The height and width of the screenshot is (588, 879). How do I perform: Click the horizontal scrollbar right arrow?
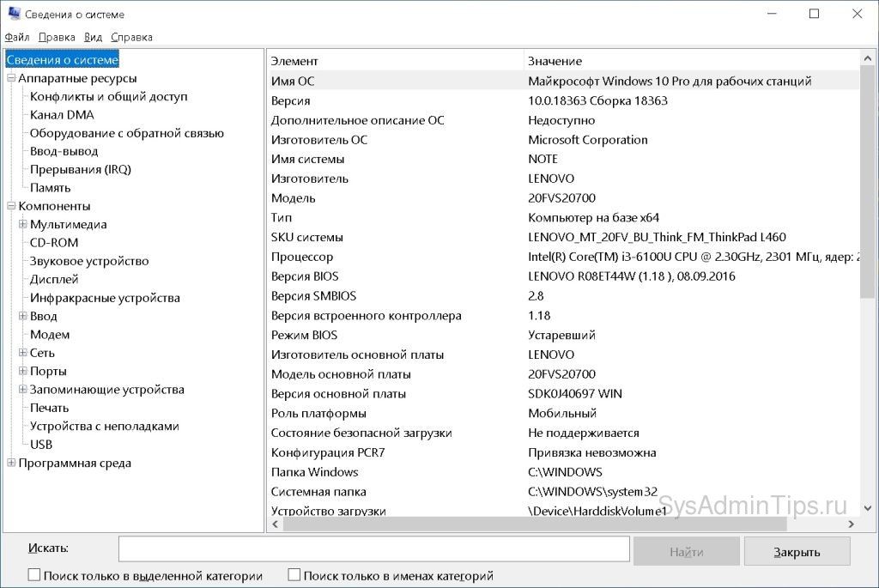851,524
